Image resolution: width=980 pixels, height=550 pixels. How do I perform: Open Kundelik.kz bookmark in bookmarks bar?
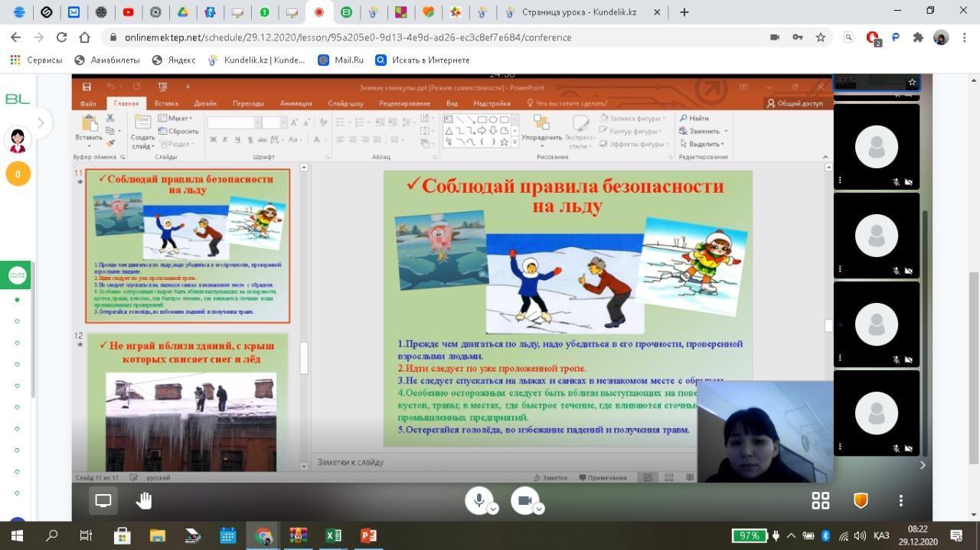[x=256, y=60]
